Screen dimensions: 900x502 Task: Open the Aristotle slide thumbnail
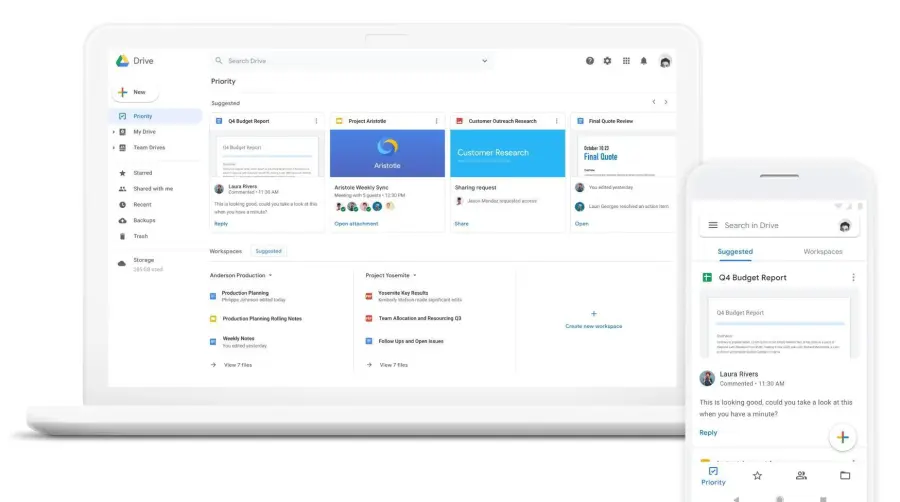[387, 153]
